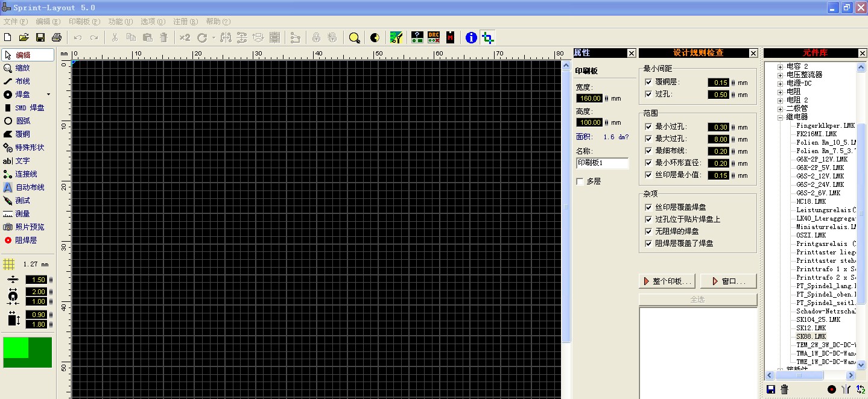This screenshot has width=868, height=399.
Task: Click the 整个印板 check button
Action: click(667, 281)
